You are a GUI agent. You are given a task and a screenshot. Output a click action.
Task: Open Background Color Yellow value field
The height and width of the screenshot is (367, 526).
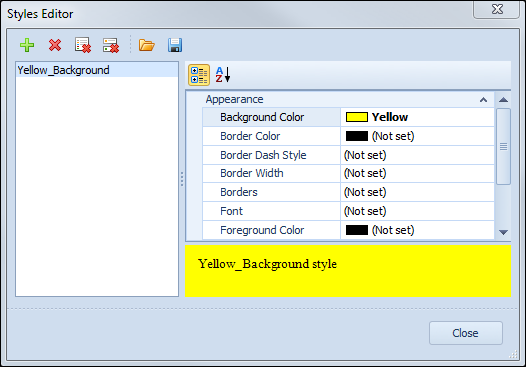coord(417,117)
